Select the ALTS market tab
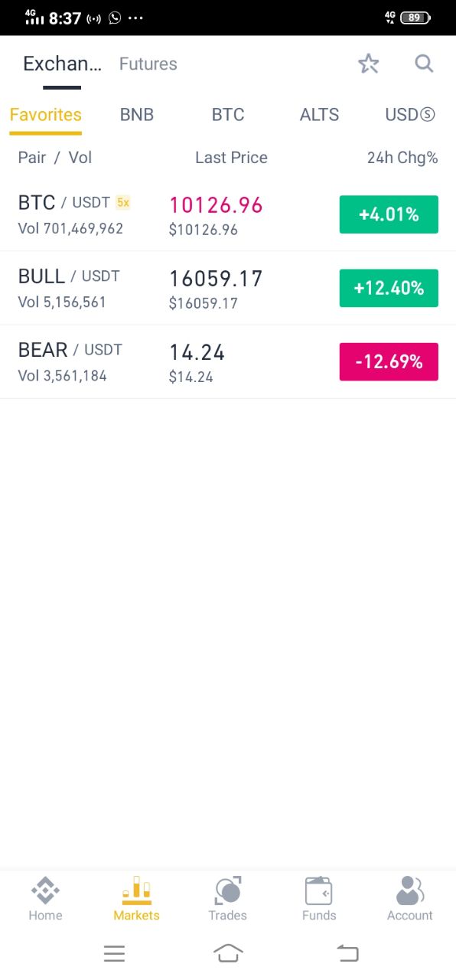456x980 pixels. coord(319,115)
